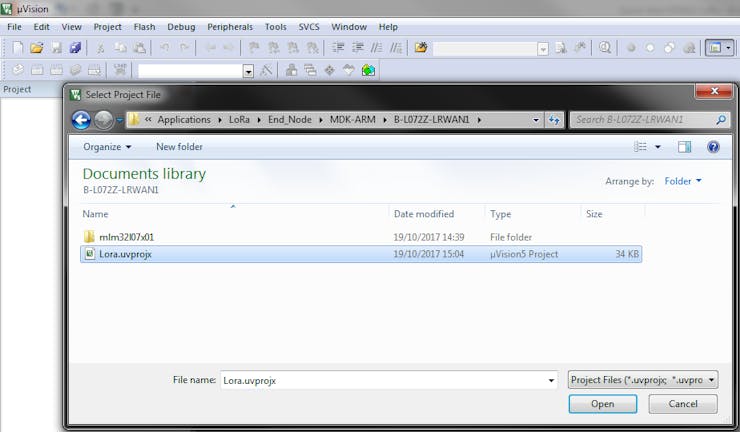Image resolution: width=740 pixels, height=432 pixels.
Task: Select the mlm32l07x01 folder
Action: (x=126, y=237)
